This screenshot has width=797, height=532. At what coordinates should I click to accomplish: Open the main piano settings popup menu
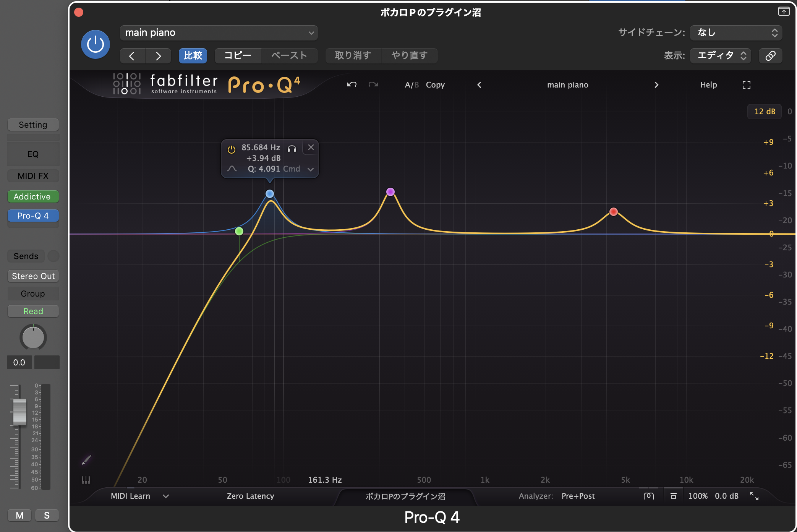[x=219, y=33]
